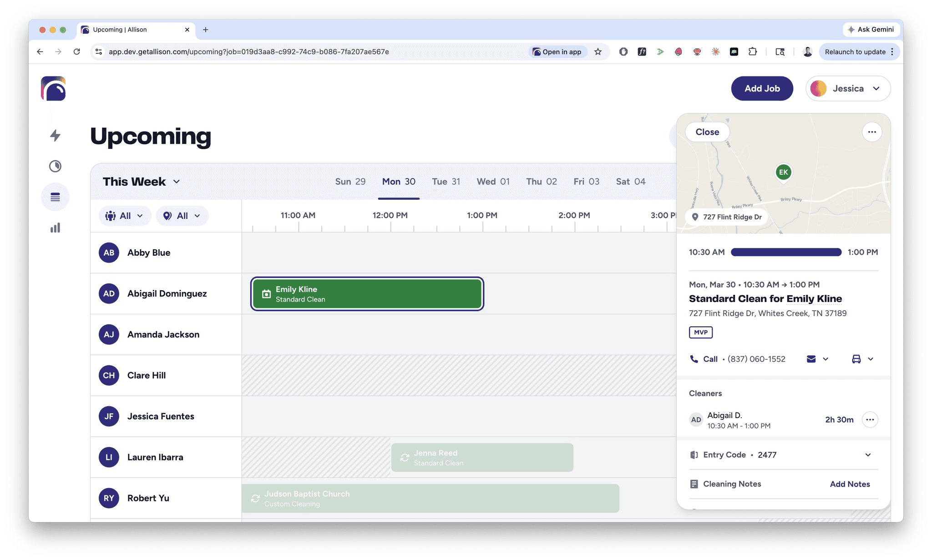Screen dimensions: 932x560
Task: Click the job time progress bar
Action: 786,252
